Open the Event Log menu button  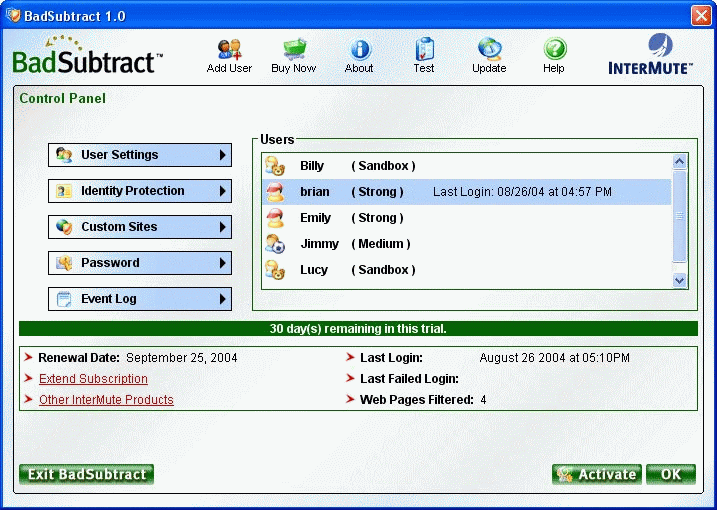coord(140,299)
